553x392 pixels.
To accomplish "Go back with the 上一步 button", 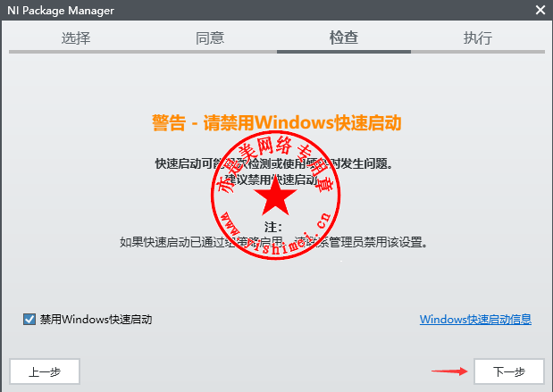I will tap(45, 371).
